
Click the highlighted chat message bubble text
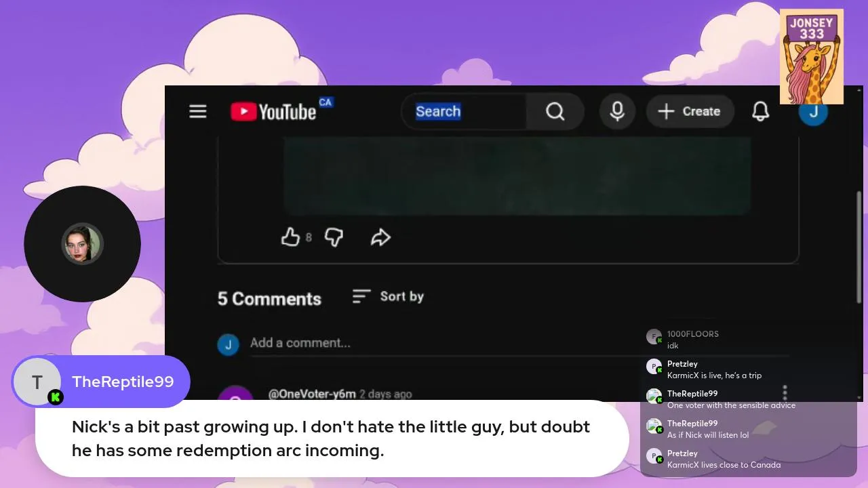[x=331, y=438]
